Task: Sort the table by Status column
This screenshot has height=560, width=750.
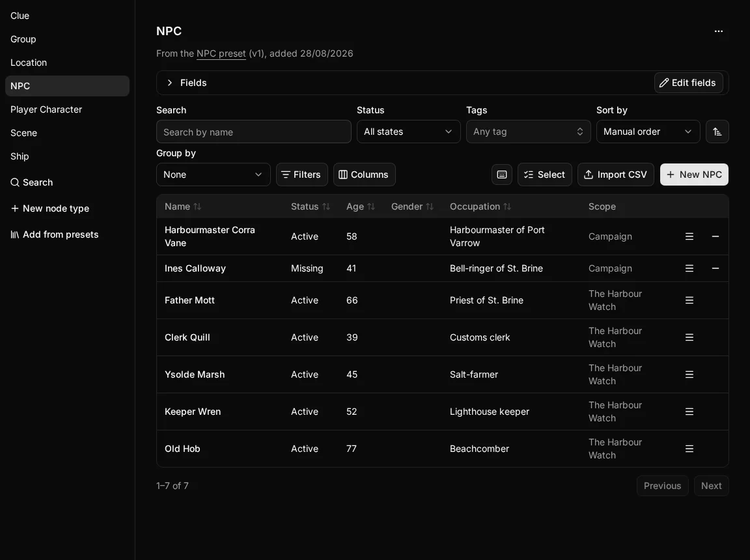Action: (311, 206)
